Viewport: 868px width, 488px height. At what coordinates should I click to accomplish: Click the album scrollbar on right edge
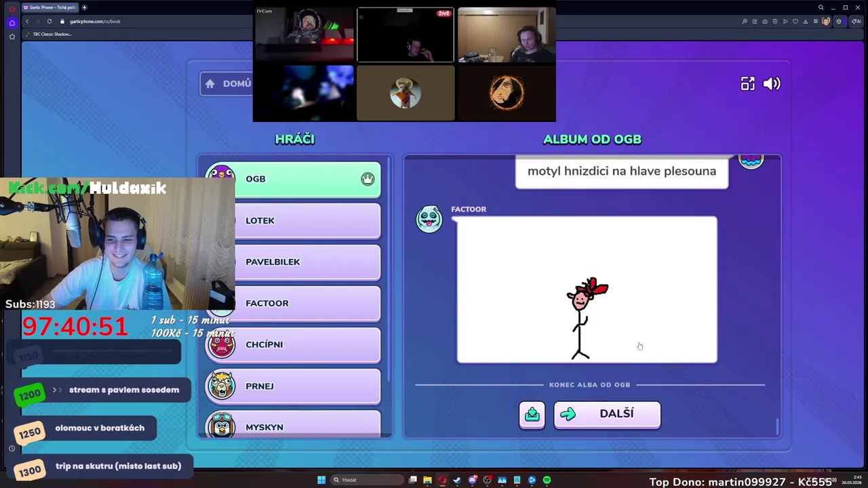point(777,427)
